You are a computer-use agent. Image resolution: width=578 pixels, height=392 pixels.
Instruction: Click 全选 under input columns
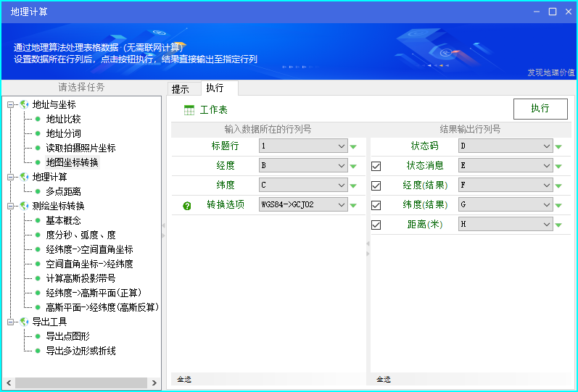click(x=184, y=379)
